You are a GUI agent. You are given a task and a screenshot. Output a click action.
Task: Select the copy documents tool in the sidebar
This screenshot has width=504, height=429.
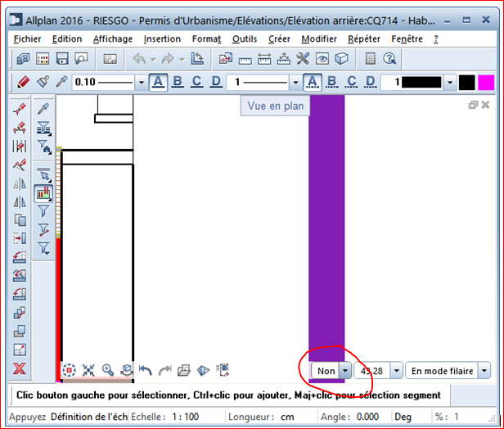pyautogui.click(x=20, y=220)
